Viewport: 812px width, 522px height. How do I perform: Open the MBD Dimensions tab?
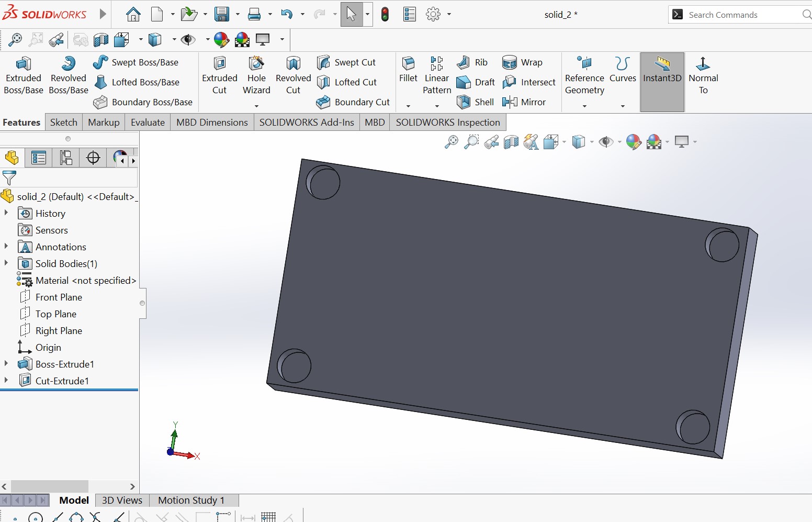pyautogui.click(x=212, y=122)
